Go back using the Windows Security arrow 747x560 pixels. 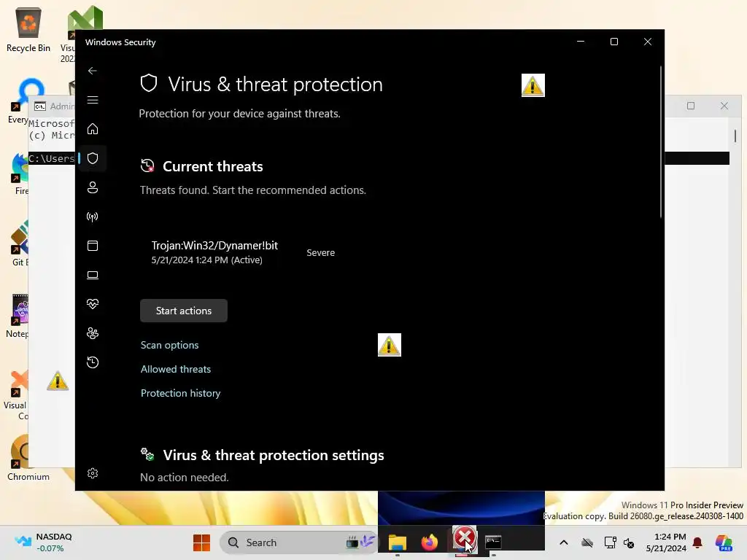click(x=93, y=71)
